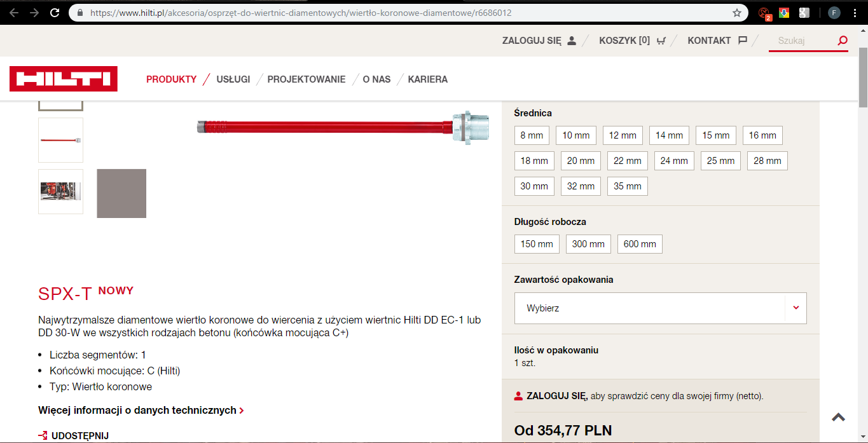Image resolution: width=868 pixels, height=443 pixels.
Task: Open the PROJEKTOWANIE menu
Action: pyautogui.click(x=307, y=79)
